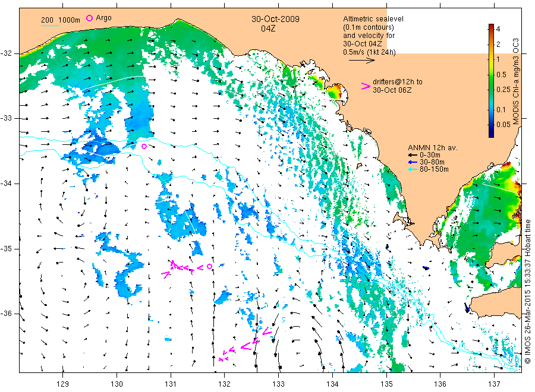Viewport: 535px width, 392px height.
Task: Click the longitude label 130
Action: [x=117, y=384]
